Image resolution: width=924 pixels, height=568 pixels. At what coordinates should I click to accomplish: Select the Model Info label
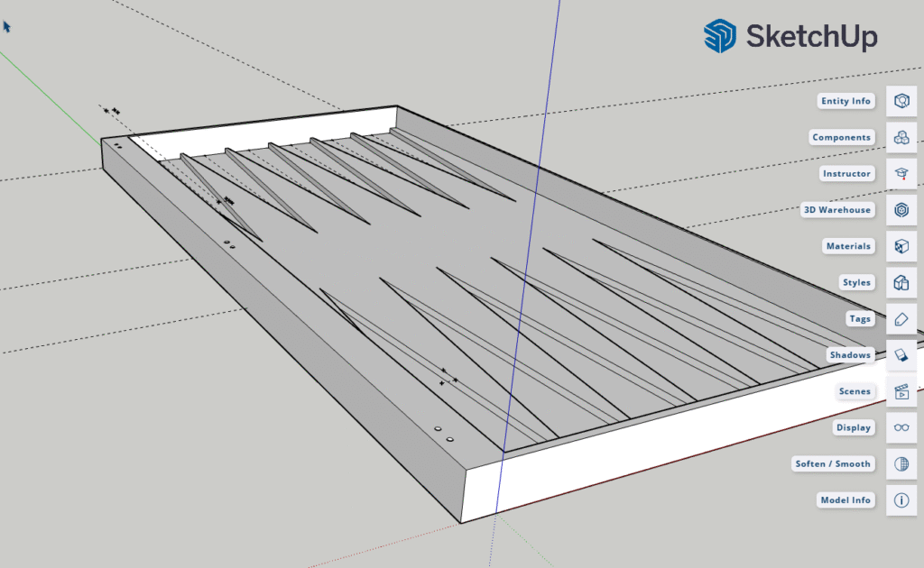845,499
